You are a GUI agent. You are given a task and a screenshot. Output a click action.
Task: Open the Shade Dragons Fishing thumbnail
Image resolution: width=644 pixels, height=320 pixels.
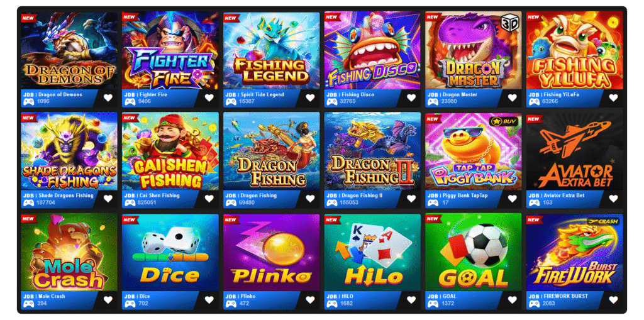coord(69,152)
